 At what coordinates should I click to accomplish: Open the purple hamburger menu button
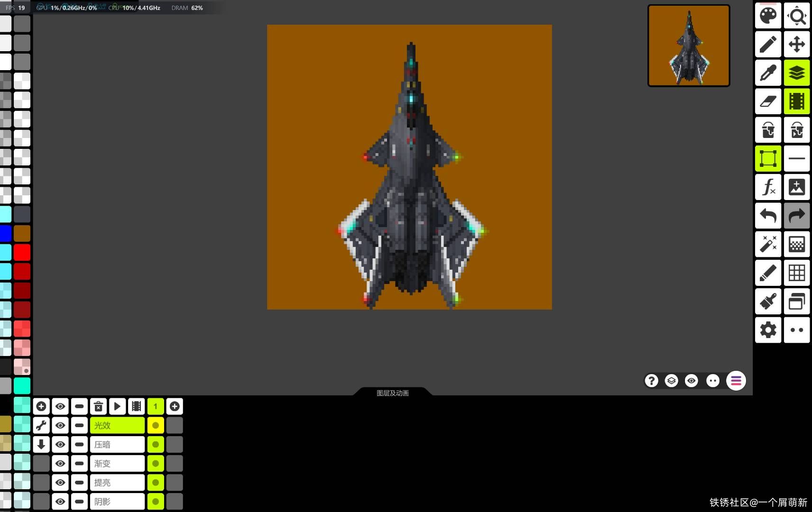(736, 381)
